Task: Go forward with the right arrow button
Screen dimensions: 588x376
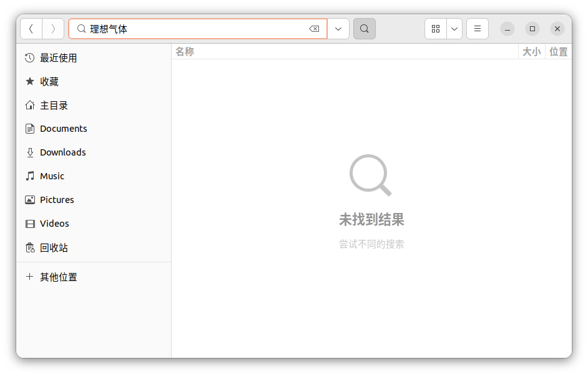Action: [x=53, y=29]
